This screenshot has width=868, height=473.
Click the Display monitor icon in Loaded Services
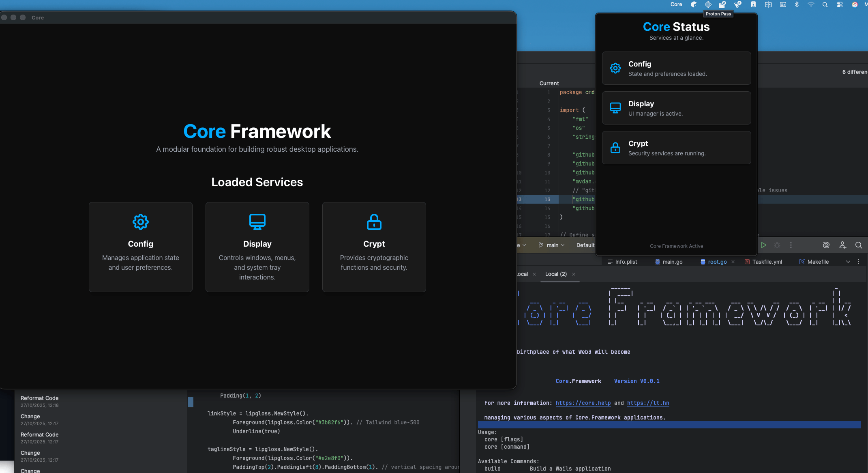pyautogui.click(x=257, y=222)
